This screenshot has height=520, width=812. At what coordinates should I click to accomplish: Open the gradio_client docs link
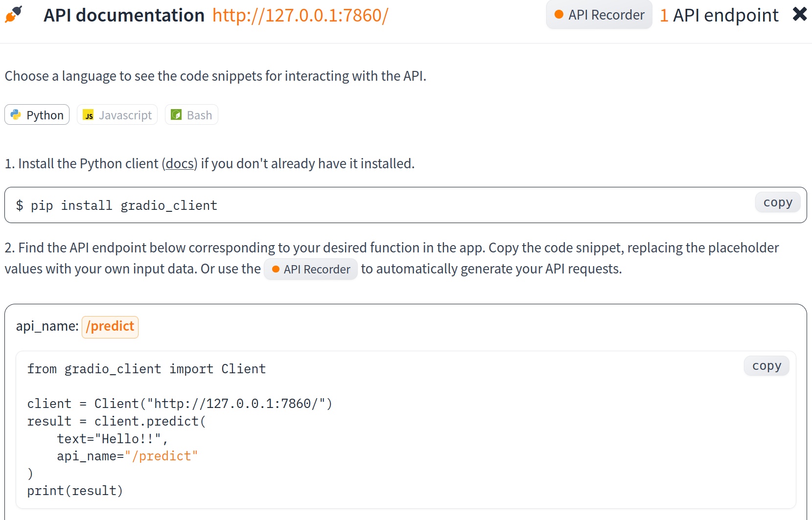(179, 163)
